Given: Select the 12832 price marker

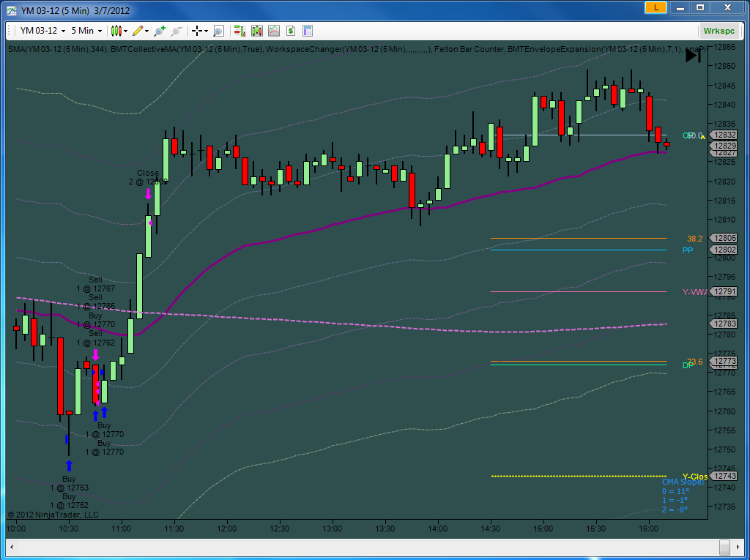Looking at the screenshot, I should coord(723,135).
